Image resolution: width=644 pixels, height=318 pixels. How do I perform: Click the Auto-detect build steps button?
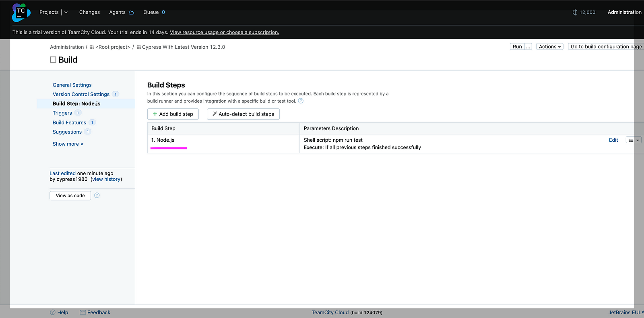tap(243, 114)
